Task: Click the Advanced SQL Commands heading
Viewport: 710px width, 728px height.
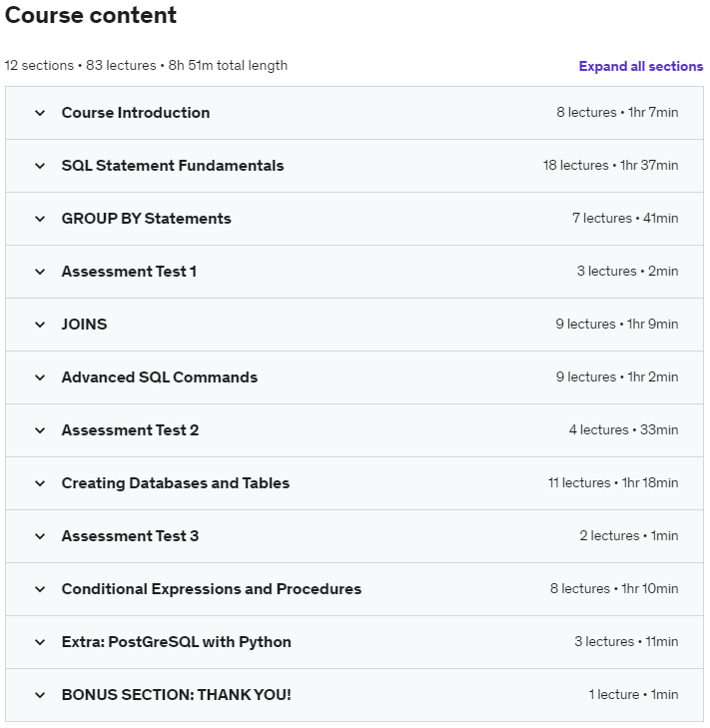Action: (160, 377)
